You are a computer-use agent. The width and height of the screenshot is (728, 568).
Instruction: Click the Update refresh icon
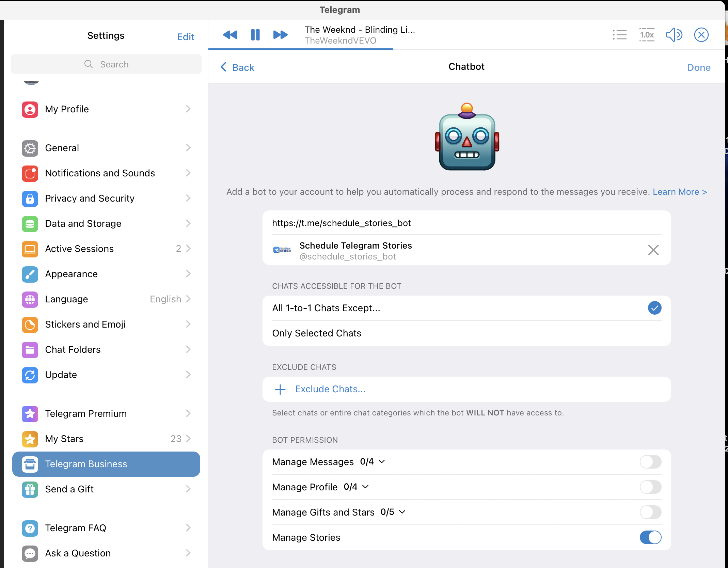tap(30, 375)
